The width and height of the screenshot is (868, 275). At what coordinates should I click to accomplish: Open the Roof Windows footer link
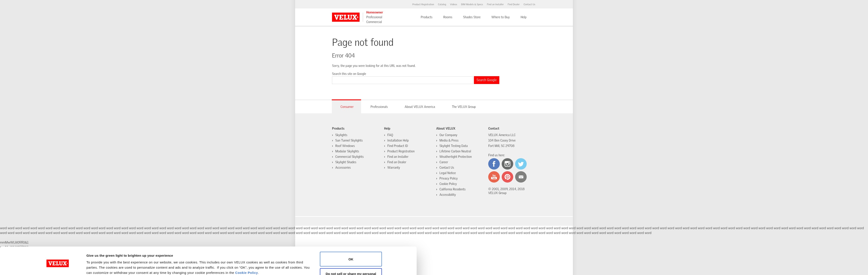coord(345,146)
